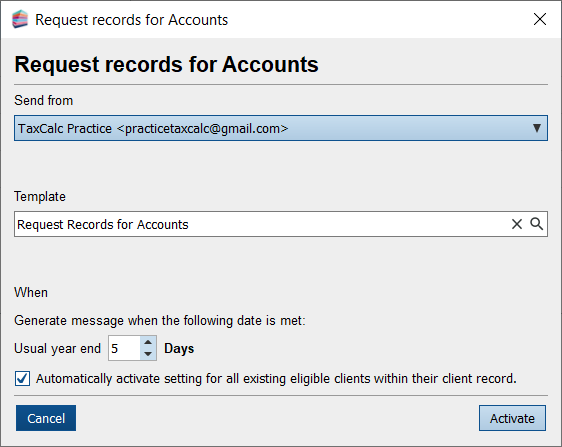The height and width of the screenshot is (447, 562).
Task: Click the bold 'Request records for Accounts' heading
Action: pyautogui.click(x=166, y=65)
